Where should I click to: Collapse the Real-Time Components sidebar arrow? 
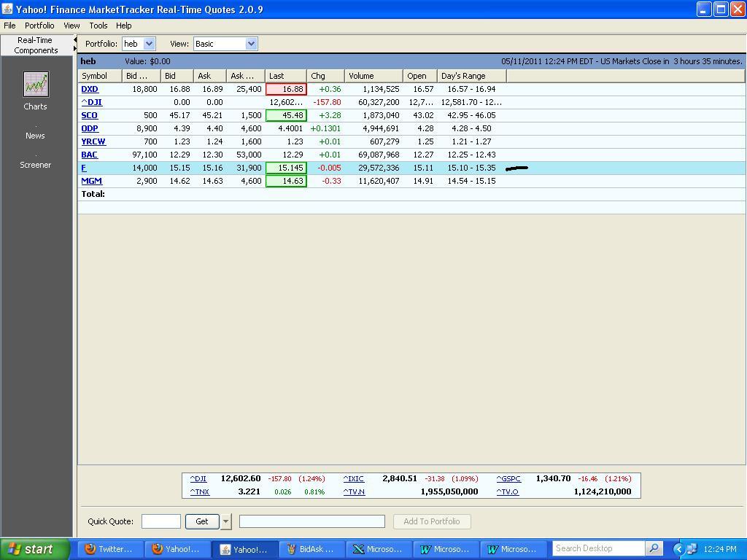pyautogui.click(x=75, y=40)
